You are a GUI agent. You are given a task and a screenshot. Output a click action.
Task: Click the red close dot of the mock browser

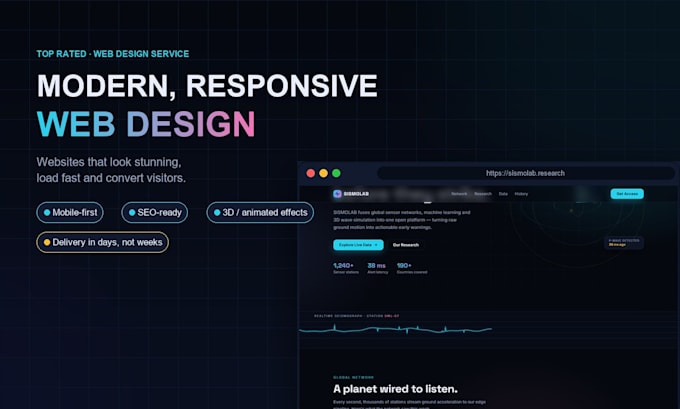(x=311, y=173)
